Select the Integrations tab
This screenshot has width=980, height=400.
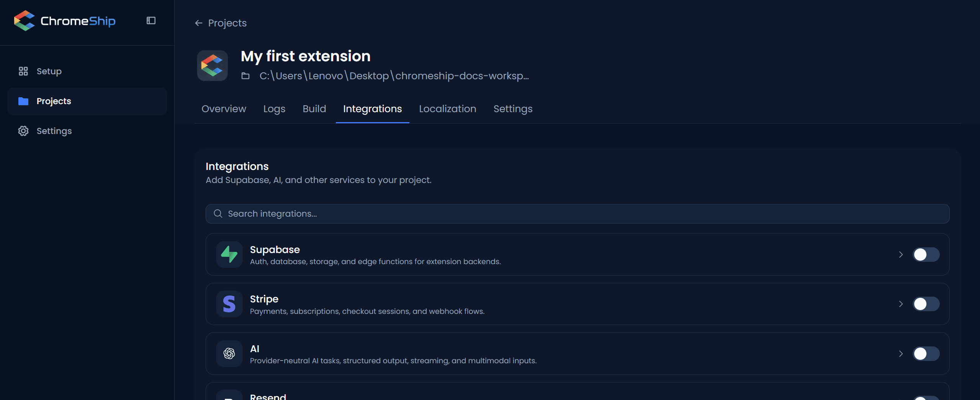[372, 109]
